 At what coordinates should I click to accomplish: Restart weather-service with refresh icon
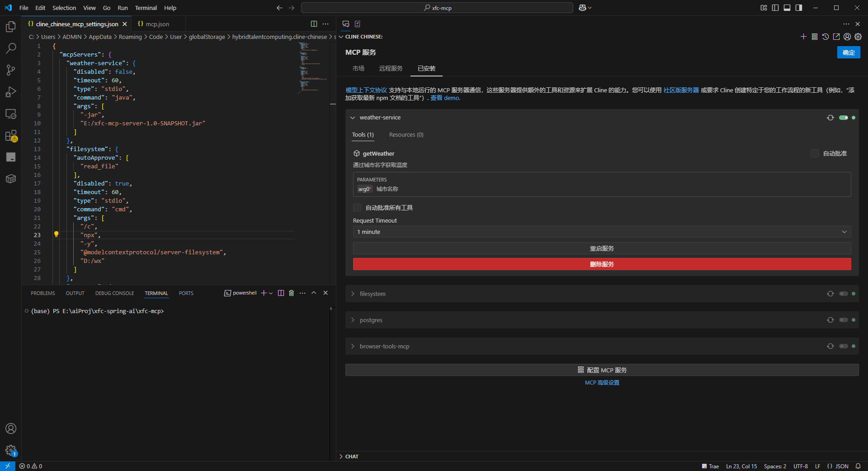pyautogui.click(x=830, y=118)
